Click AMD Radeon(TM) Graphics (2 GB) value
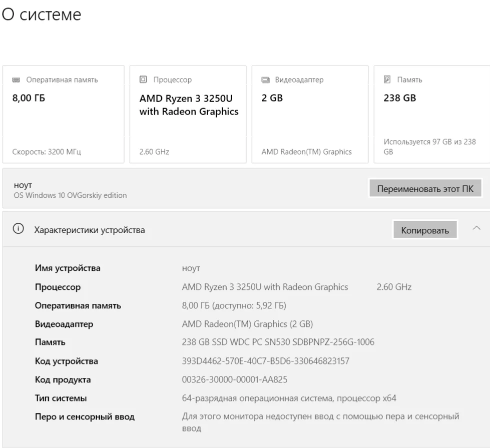This screenshot has width=490, height=448. click(247, 324)
